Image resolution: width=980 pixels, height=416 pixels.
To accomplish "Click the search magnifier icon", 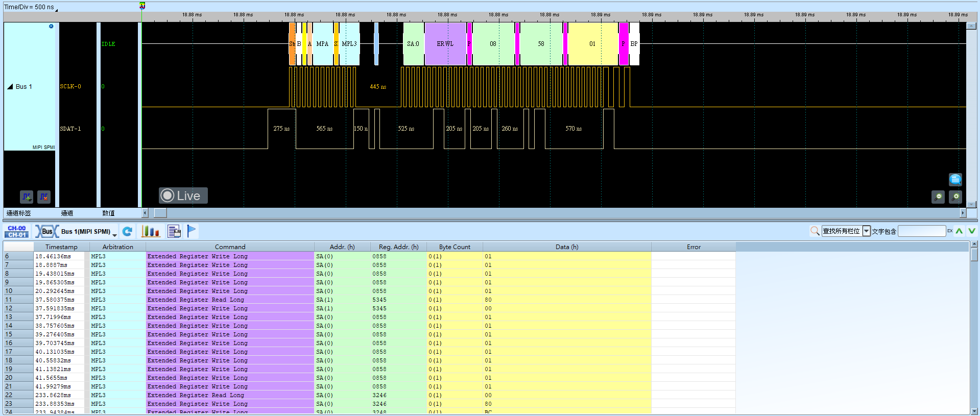I will (x=815, y=231).
